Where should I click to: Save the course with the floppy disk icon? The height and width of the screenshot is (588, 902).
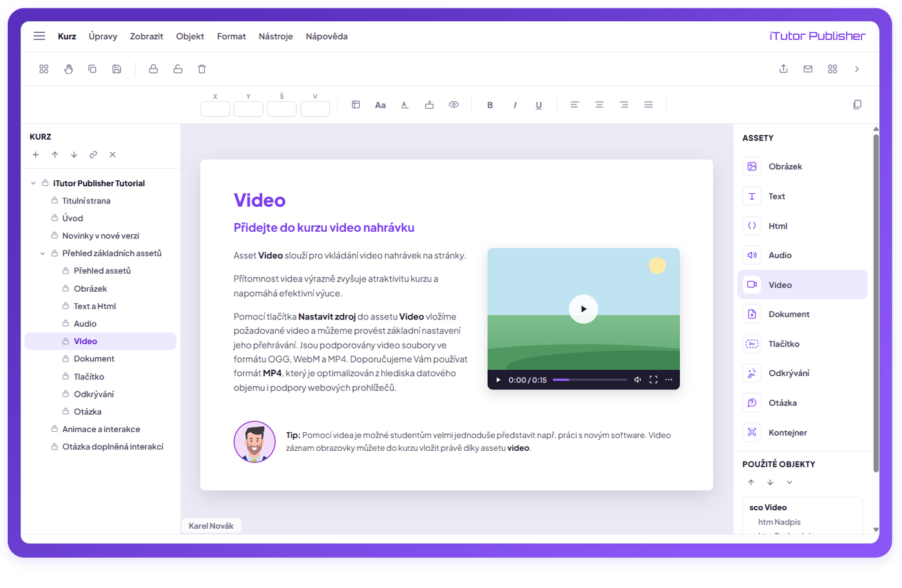coord(117,69)
